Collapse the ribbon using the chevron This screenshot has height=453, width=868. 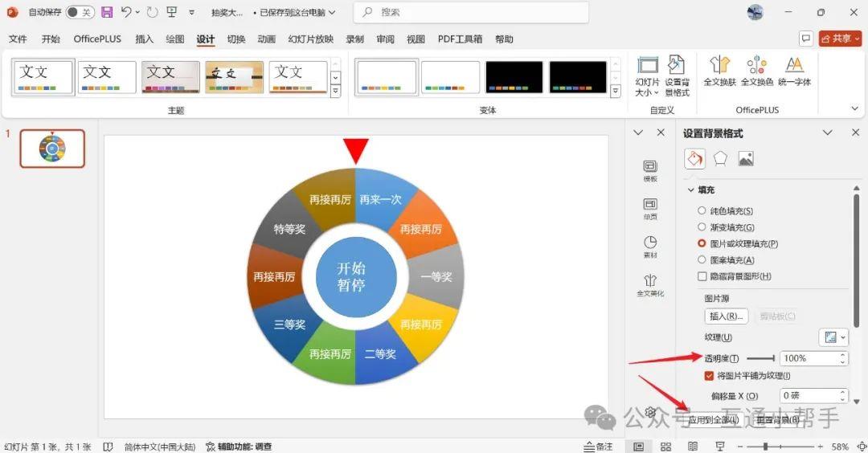[854, 109]
